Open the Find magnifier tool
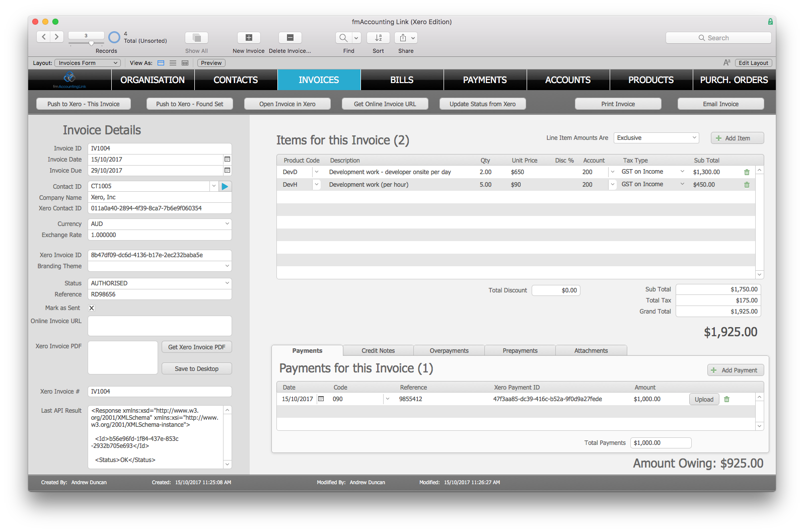The image size is (804, 532). pyautogui.click(x=343, y=38)
